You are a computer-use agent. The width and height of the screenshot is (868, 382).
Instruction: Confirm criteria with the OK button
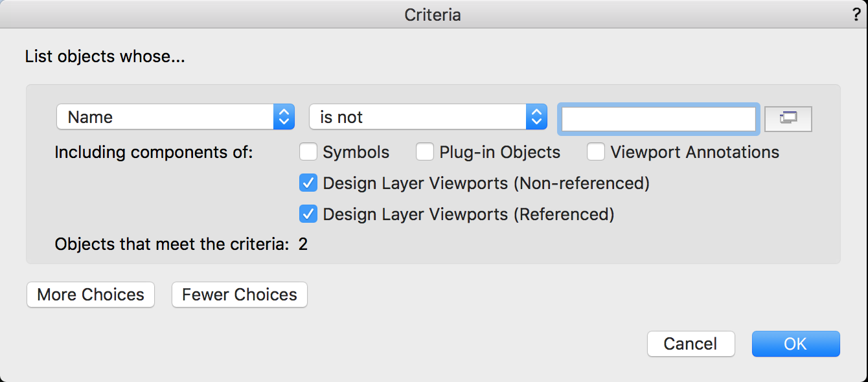795,344
